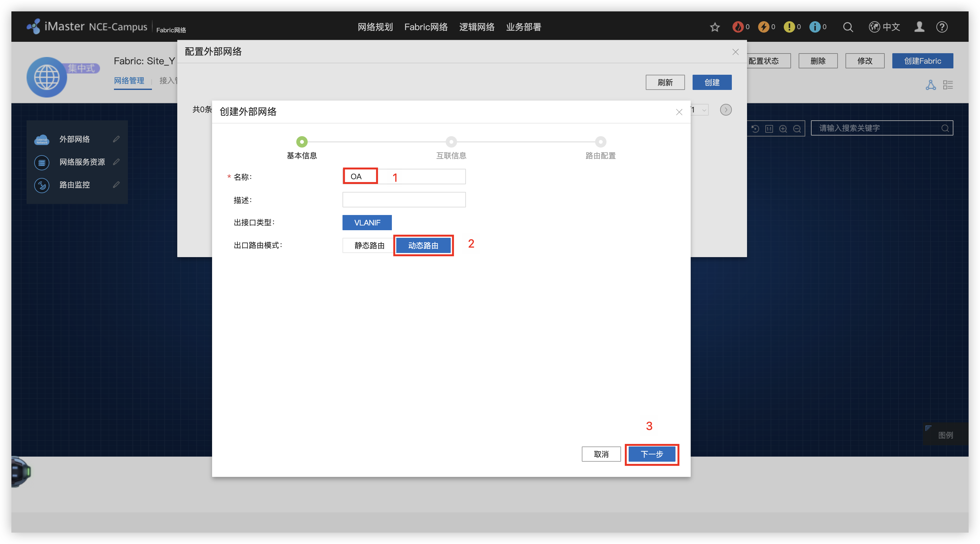Open the critical alarms flame icon

pos(738,27)
